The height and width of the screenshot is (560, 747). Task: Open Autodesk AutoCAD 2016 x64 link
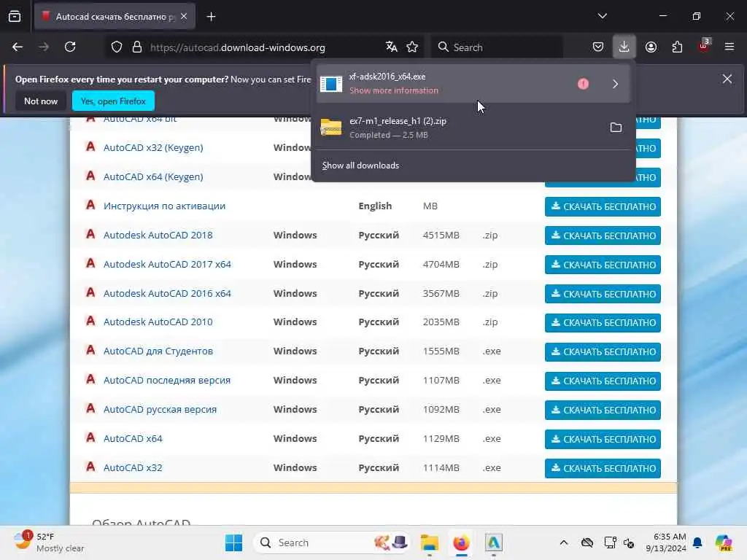[x=167, y=293]
